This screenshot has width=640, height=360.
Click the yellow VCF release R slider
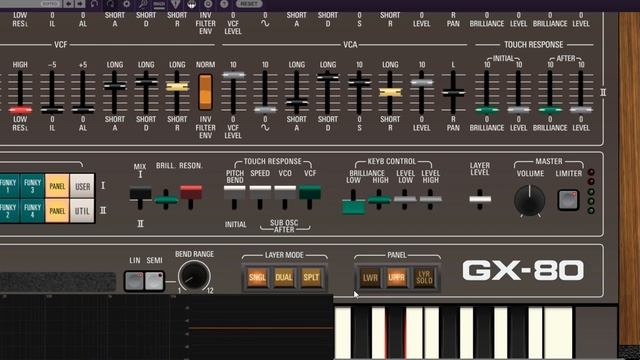click(177, 87)
